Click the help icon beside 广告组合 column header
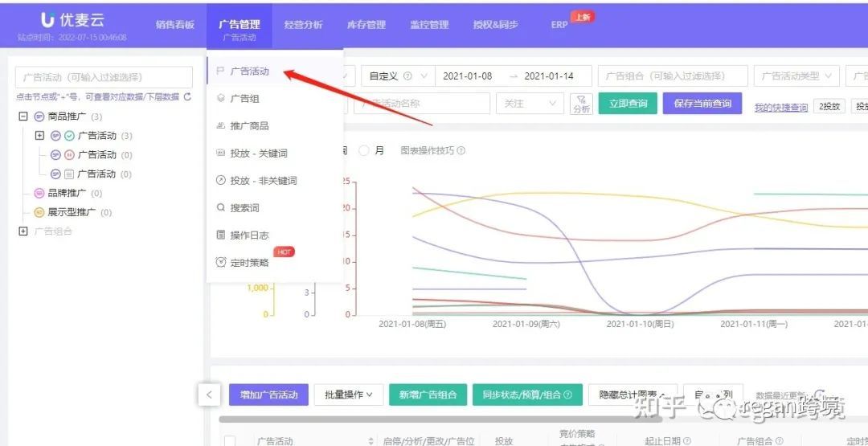 [x=780, y=441]
